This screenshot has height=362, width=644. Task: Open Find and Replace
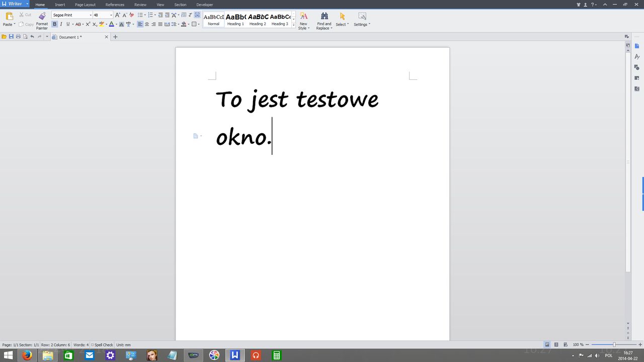coord(324,21)
